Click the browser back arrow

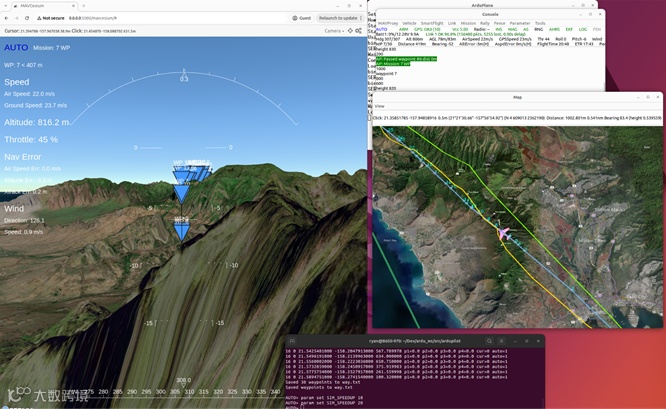(x=6, y=18)
